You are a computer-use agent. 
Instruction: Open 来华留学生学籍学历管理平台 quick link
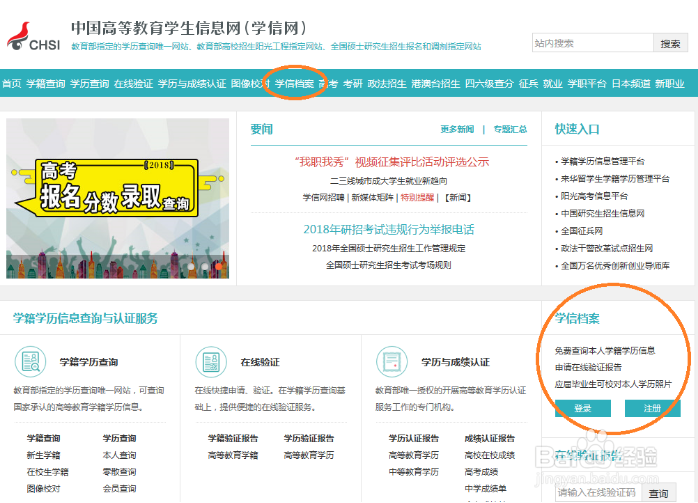(615, 178)
